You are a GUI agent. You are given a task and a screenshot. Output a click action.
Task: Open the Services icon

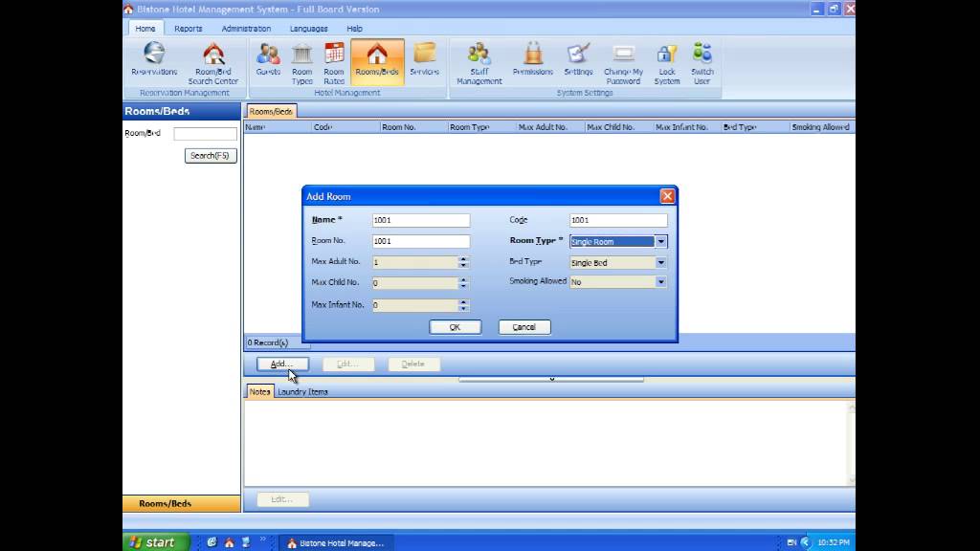(x=424, y=60)
